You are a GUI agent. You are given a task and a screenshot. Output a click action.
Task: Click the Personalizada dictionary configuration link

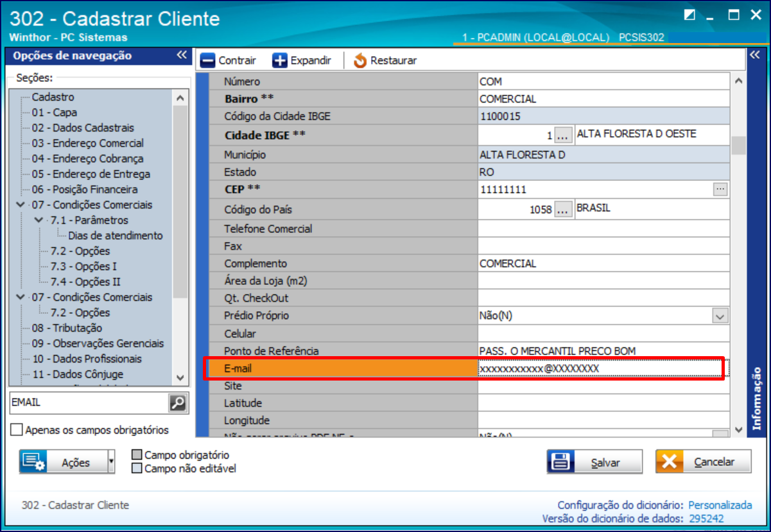pyautogui.click(x=720, y=505)
